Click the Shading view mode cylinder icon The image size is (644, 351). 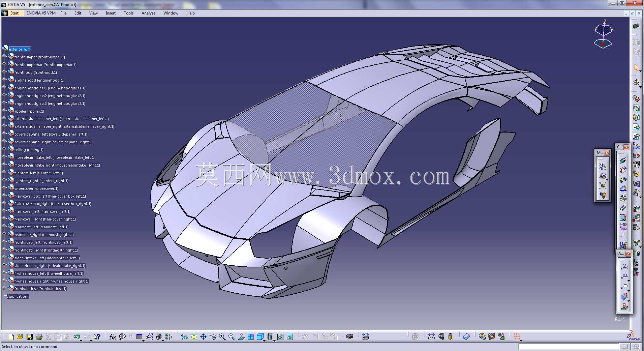tap(270, 337)
